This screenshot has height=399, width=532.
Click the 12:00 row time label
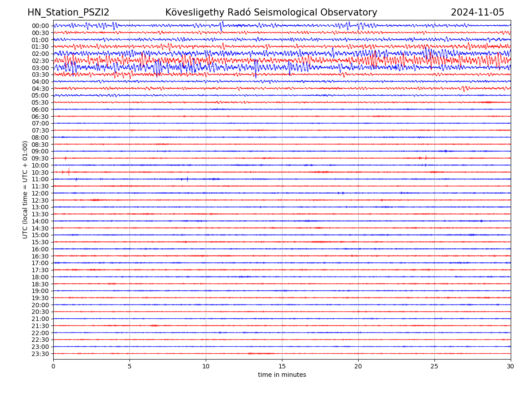(40, 193)
